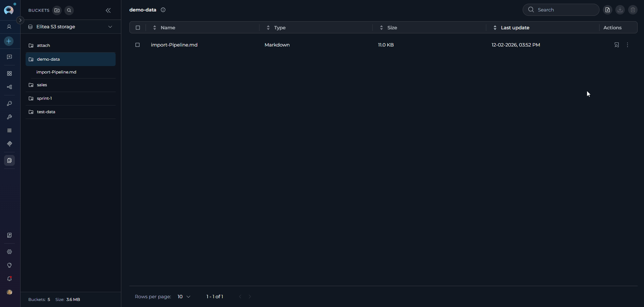Viewport: 644px width, 307px height.
Task: Click the 11.0 KB size cell
Action: point(386,45)
